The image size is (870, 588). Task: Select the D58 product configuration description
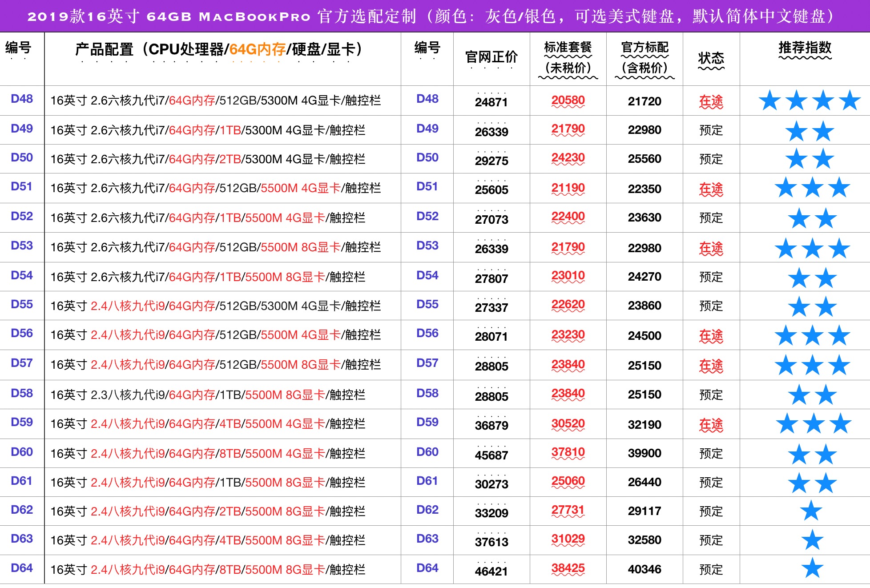[x=208, y=395]
